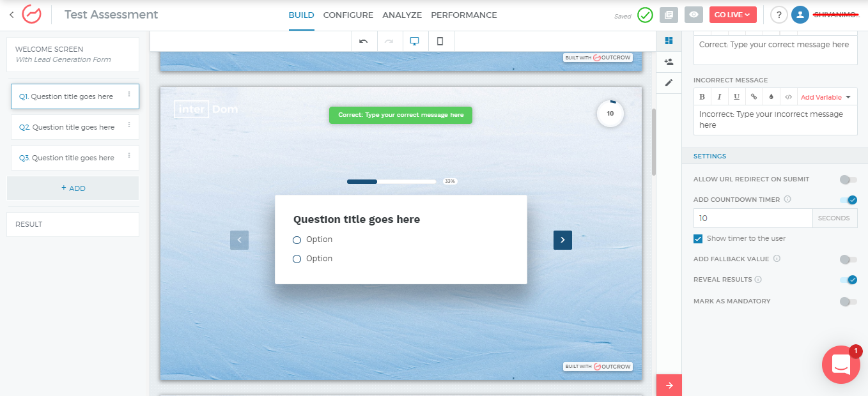This screenshot has width=868, height=396.
Task: Open the user profile avatar
Action: (x=800, y=15)
